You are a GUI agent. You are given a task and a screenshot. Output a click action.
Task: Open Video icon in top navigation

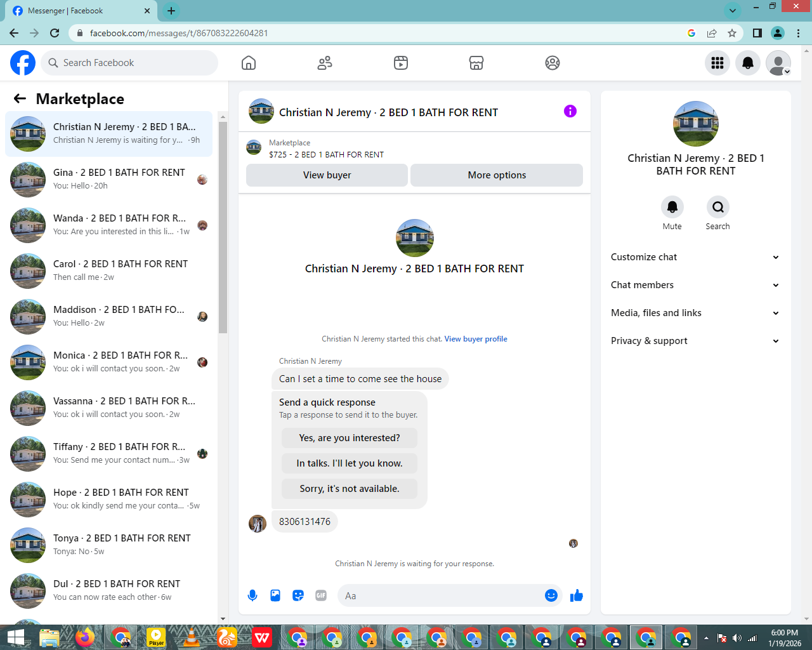click(x=401, y=63)
